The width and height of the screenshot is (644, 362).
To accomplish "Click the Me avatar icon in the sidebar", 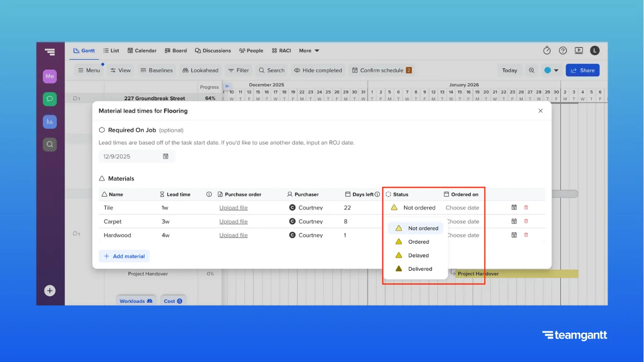I will (49, 76).
